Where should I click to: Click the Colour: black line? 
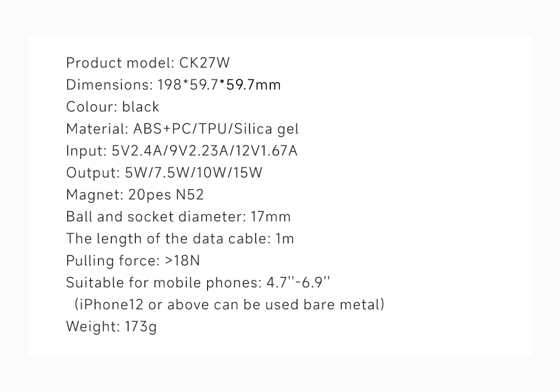(113, 107)
